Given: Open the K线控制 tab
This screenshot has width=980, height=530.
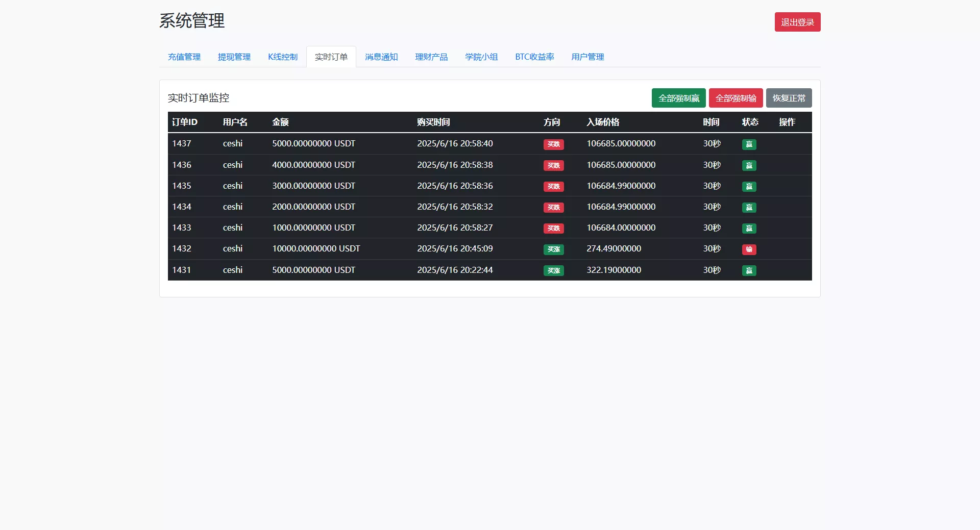Looking at the screenshot, I should [282, 57].
